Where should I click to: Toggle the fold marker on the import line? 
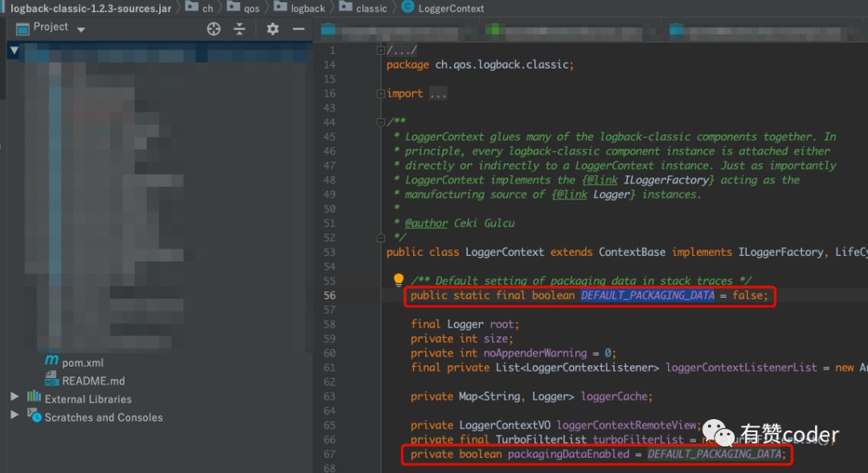(x=381, y=94)
